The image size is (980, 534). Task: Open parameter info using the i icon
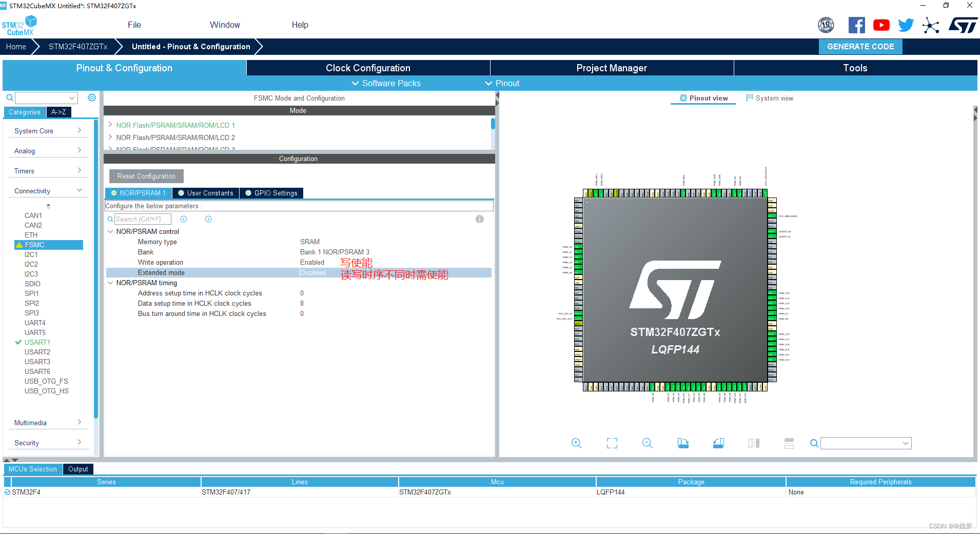(480, 219)
